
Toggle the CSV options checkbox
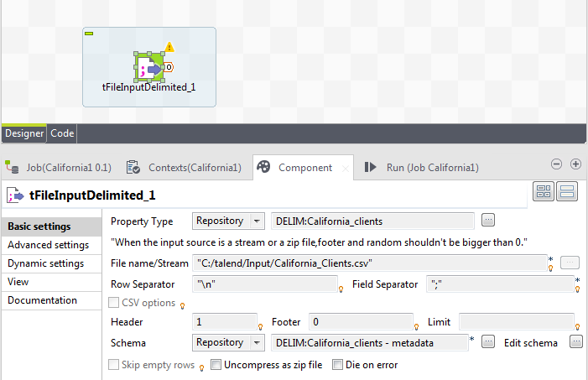[113, 302]
